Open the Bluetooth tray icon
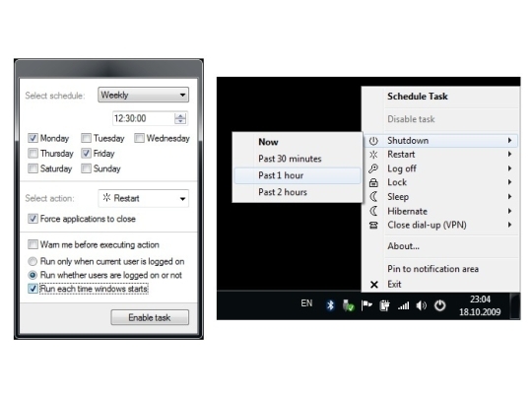 click(330, 305)
